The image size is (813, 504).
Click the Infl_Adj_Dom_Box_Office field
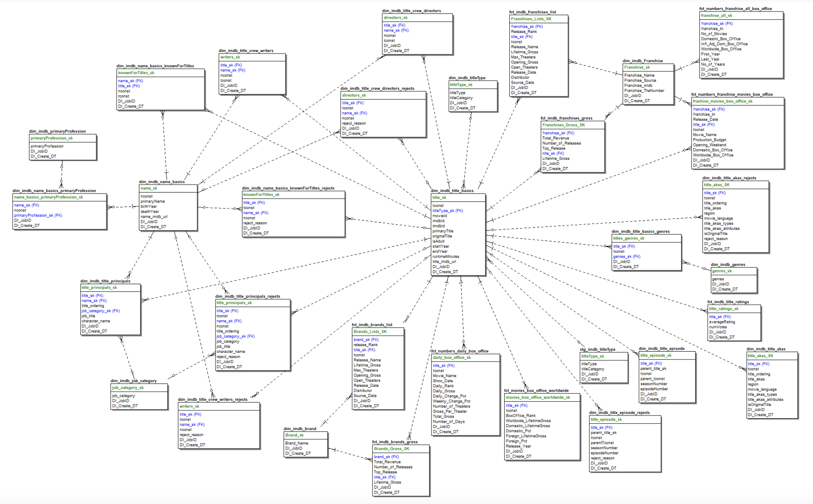click(x=724, y=44)
